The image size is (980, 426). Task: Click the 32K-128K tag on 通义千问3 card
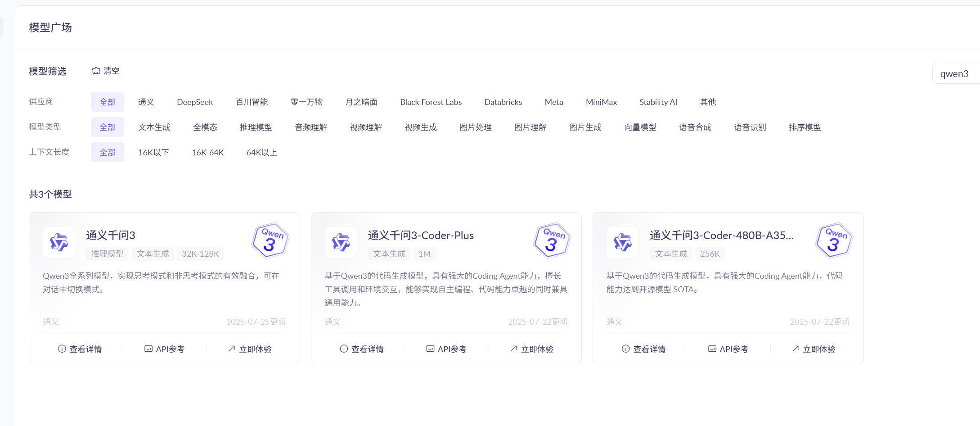[x=200, y=254]
